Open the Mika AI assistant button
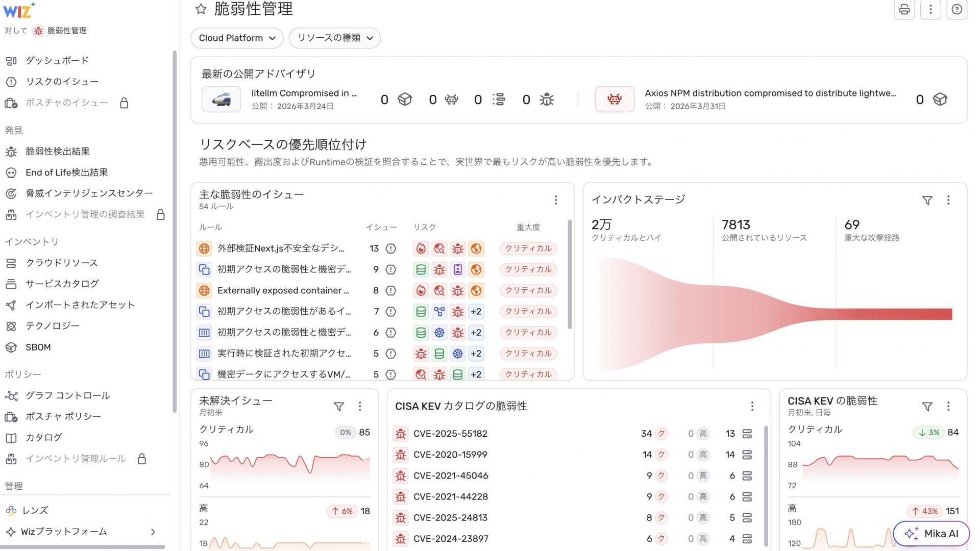 931,534
